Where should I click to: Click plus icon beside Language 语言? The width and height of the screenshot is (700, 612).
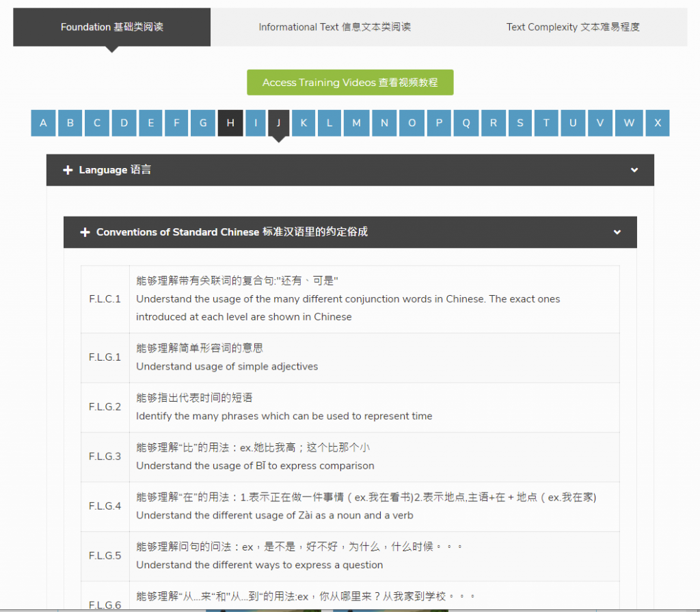(x=68, y=170)
